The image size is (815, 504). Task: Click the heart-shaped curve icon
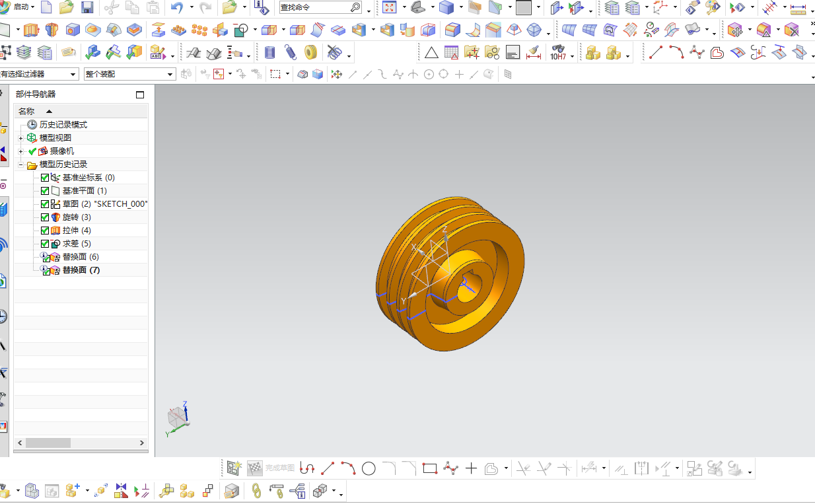[x=717, y=53]
